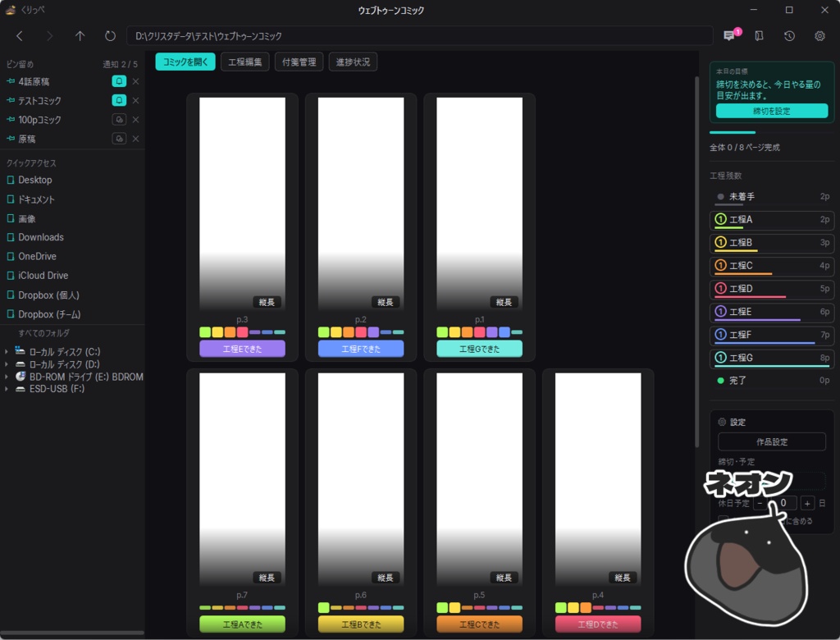Open the 工程編集 tab

coord(244,62)
